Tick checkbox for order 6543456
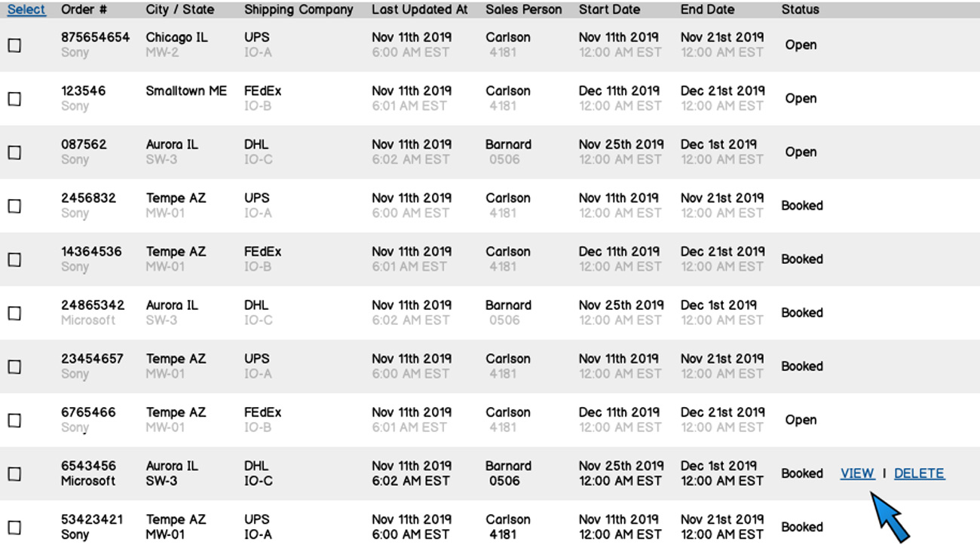This screenshot has width=980, height=554. tap(14, 474)
